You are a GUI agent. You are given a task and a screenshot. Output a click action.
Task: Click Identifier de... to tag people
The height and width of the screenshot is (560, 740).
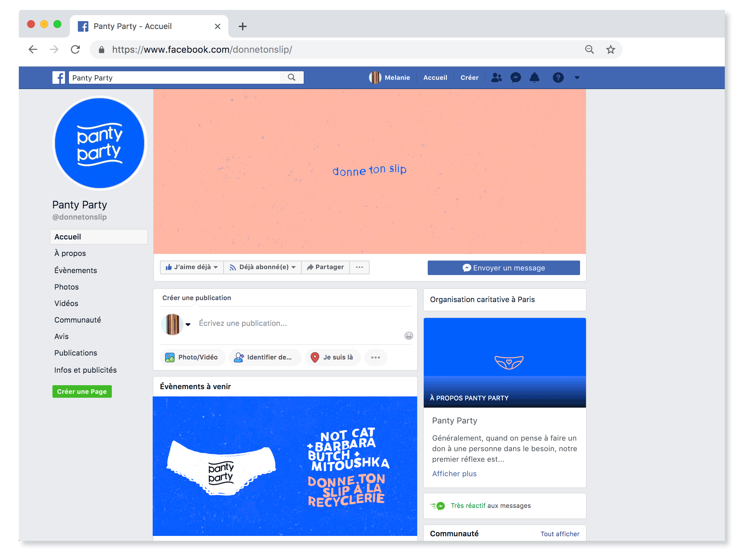pos(264,357)
